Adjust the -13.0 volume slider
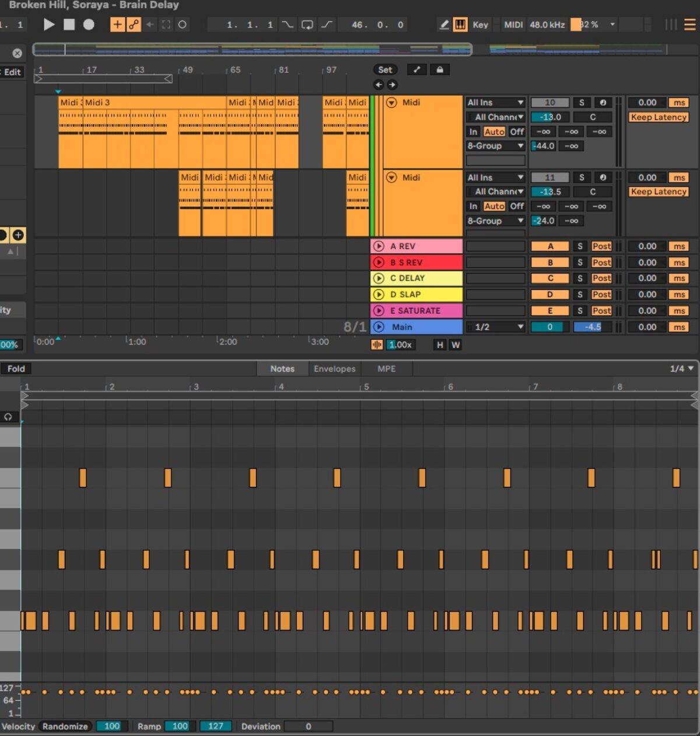Image resolution: width=700 pixels, height=736 pixels. point(550,117)
